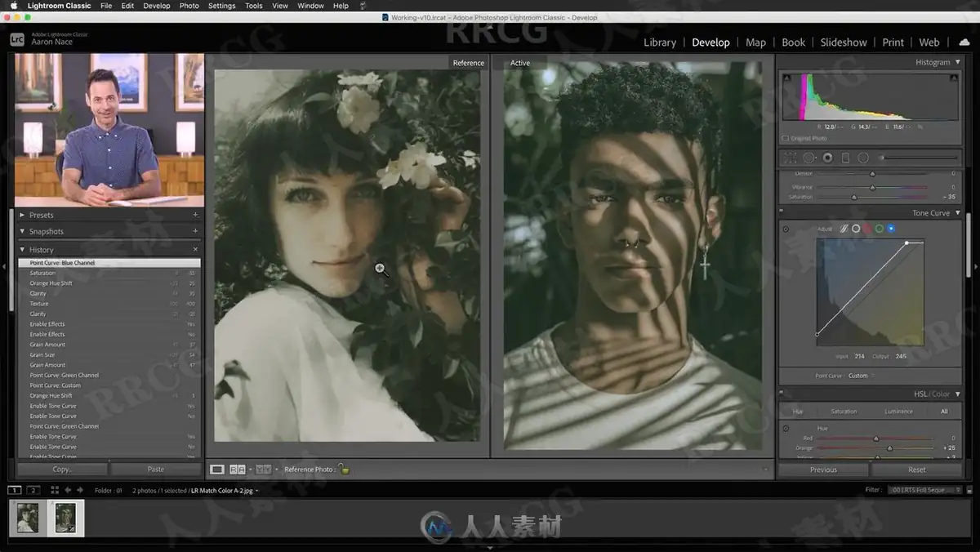The height and width of the screenshot is (552, 980).
Task: Click the zoom magnifier on reference photo
Action: pos(381,269)
